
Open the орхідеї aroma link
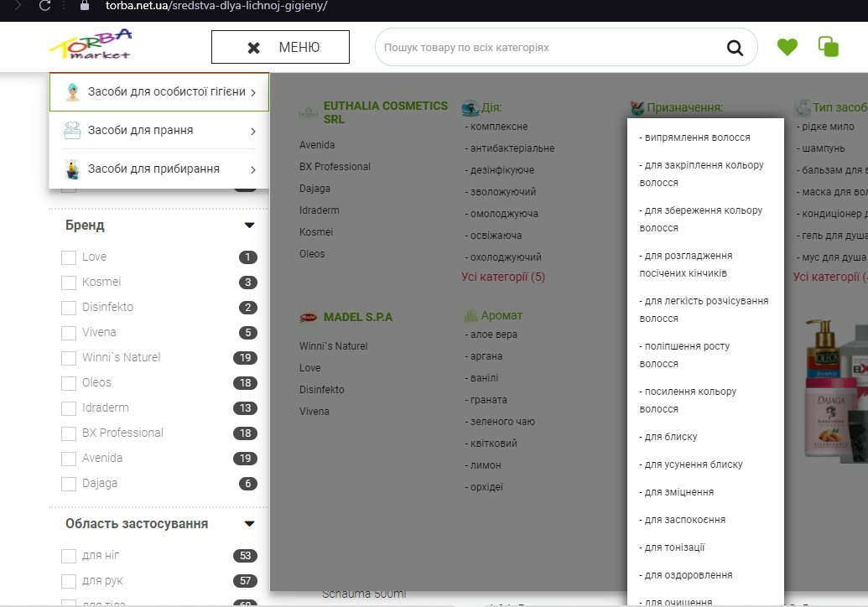point(484,487)
